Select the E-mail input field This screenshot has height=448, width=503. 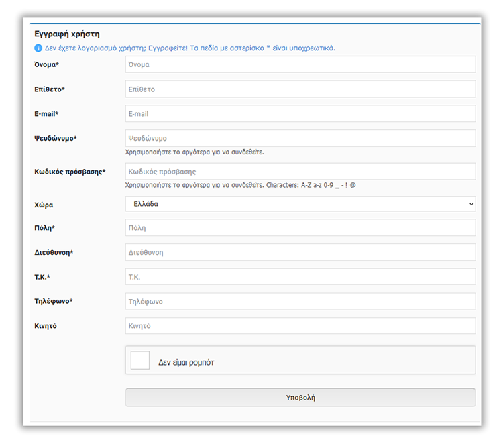(300, 114)
